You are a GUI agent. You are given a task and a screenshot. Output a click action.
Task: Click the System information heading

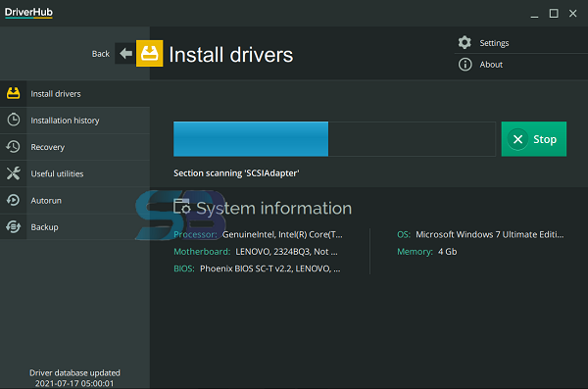[x=274, y=208]
